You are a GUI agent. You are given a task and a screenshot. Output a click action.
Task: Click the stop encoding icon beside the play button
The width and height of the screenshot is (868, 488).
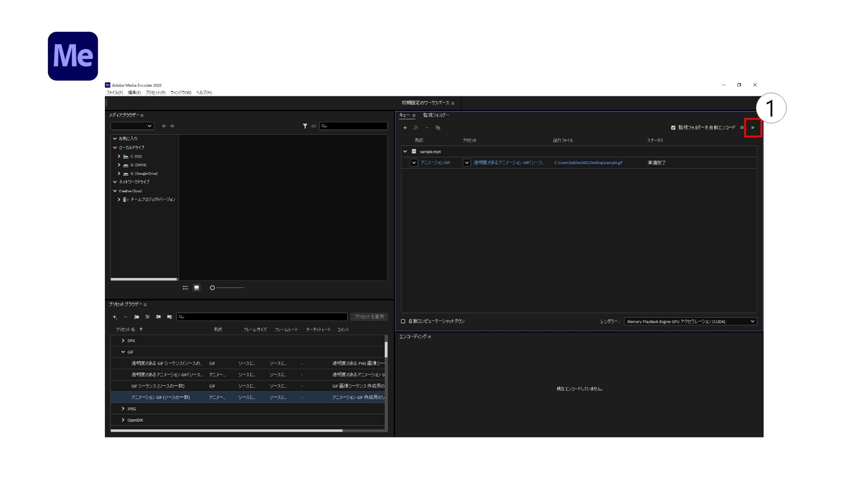[742, 128]
